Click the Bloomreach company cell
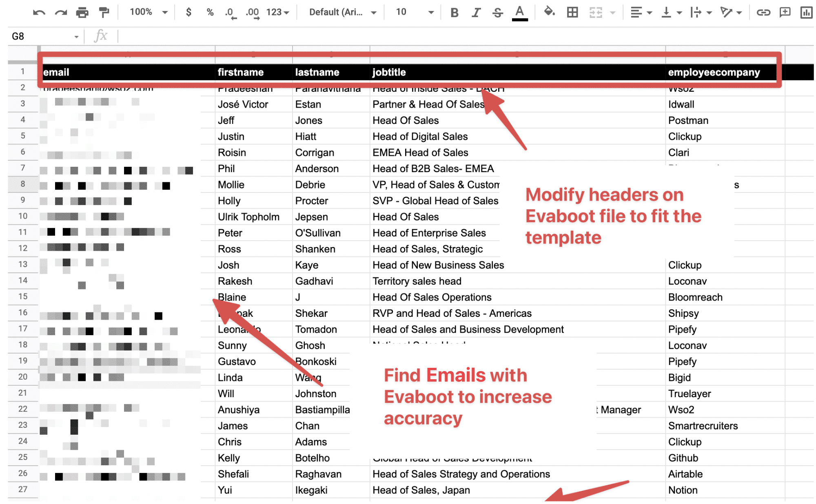Screen dimensions: 816x504 point(725,297)
